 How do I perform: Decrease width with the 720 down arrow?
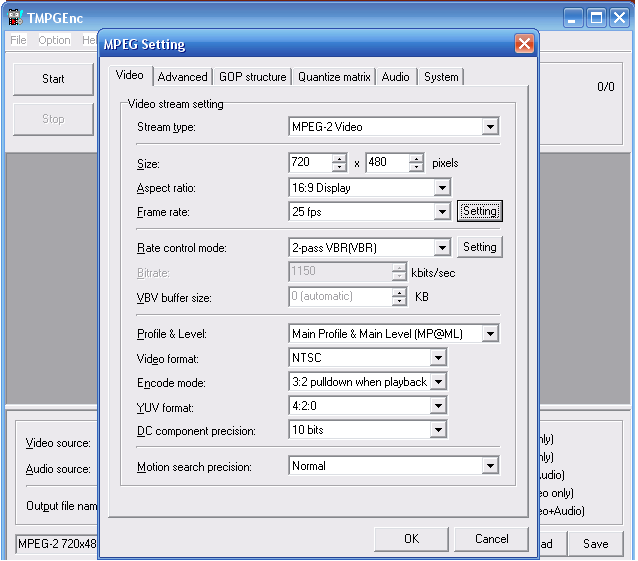339,167
